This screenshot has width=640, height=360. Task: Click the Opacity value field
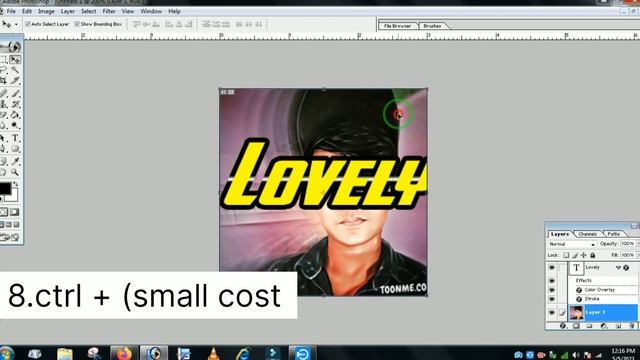coord(628,244)
